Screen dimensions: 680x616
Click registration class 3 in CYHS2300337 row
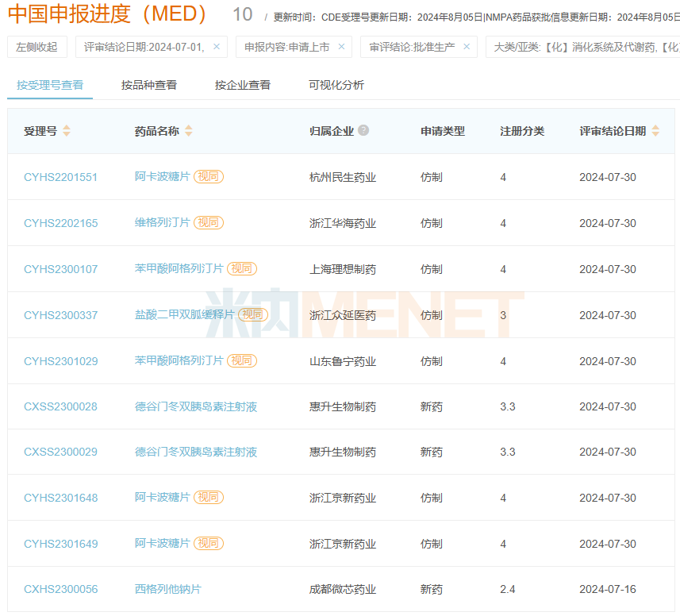(503, 315)
